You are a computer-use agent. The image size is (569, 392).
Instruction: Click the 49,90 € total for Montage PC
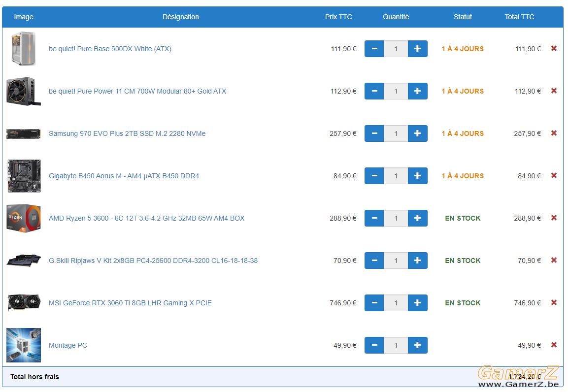529,346
